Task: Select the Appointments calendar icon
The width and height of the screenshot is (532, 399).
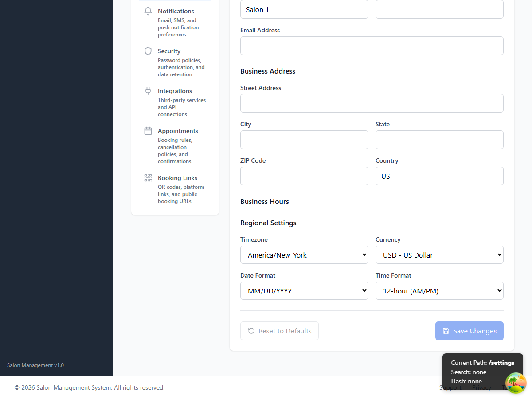Action: tap(148, 130)
